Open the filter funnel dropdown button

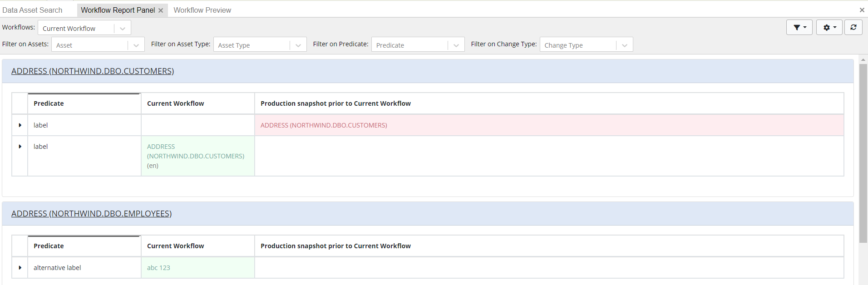click(x=799, y=28)
